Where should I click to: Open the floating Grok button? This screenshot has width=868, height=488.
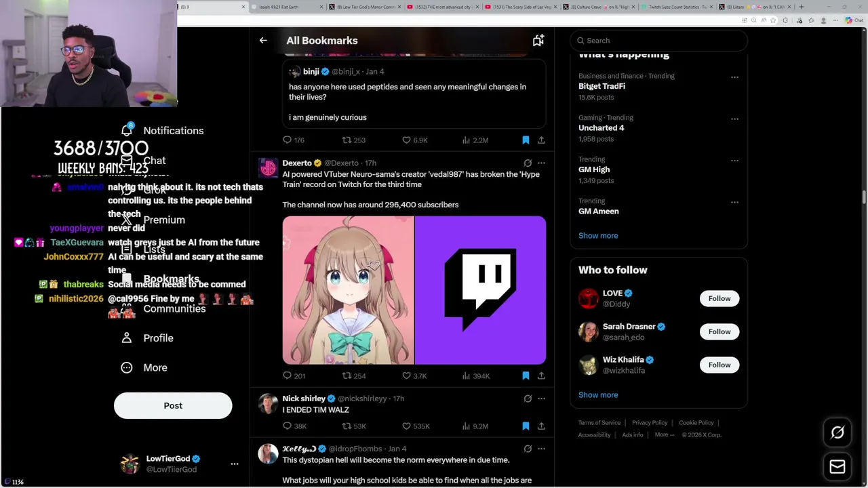click(x=837, y=432)
